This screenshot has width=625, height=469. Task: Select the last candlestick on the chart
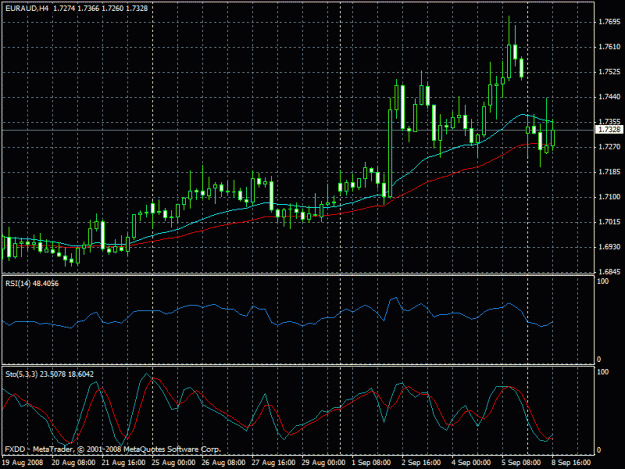[x=552, y=137]
